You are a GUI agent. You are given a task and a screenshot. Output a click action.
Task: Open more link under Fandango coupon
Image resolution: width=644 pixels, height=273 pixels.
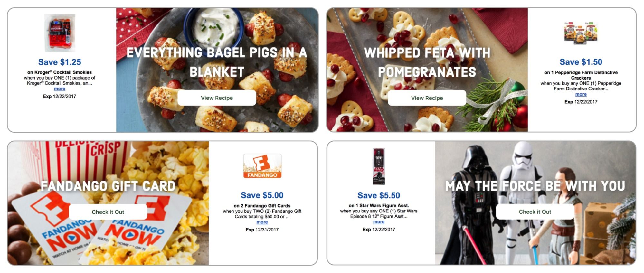[262, 222]
